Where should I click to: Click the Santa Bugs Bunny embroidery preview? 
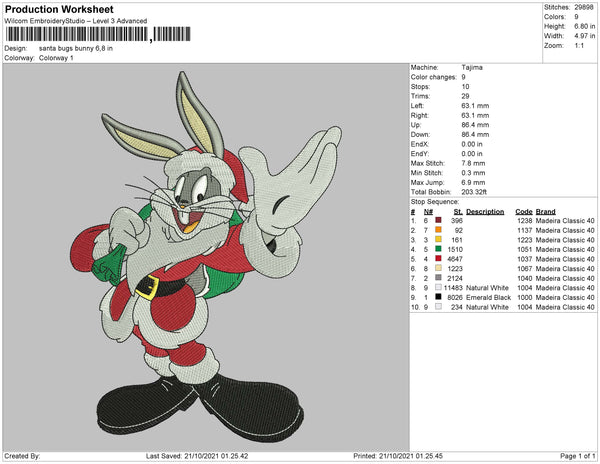[206, 257]
